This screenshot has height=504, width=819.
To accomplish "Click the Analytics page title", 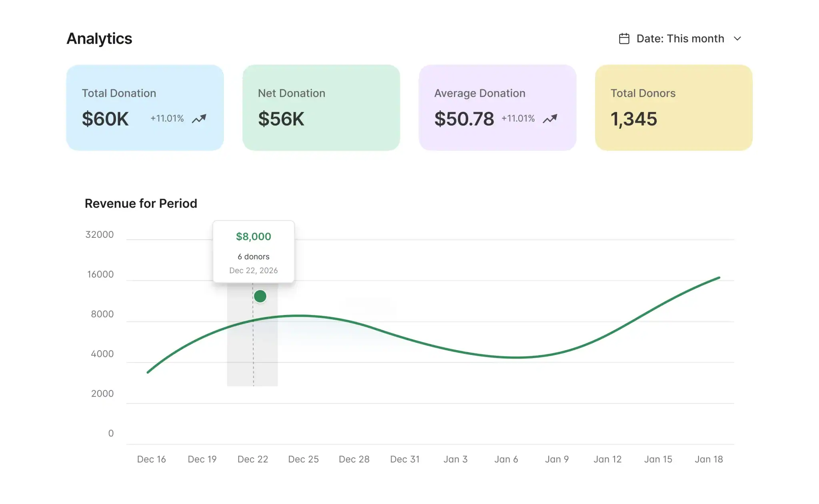I will (99, 39).
